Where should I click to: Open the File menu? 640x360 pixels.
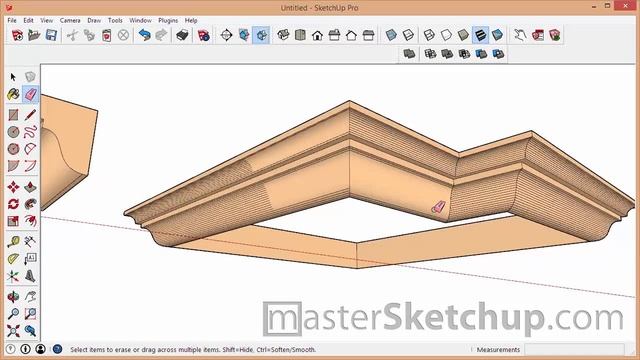pos(12,20)
